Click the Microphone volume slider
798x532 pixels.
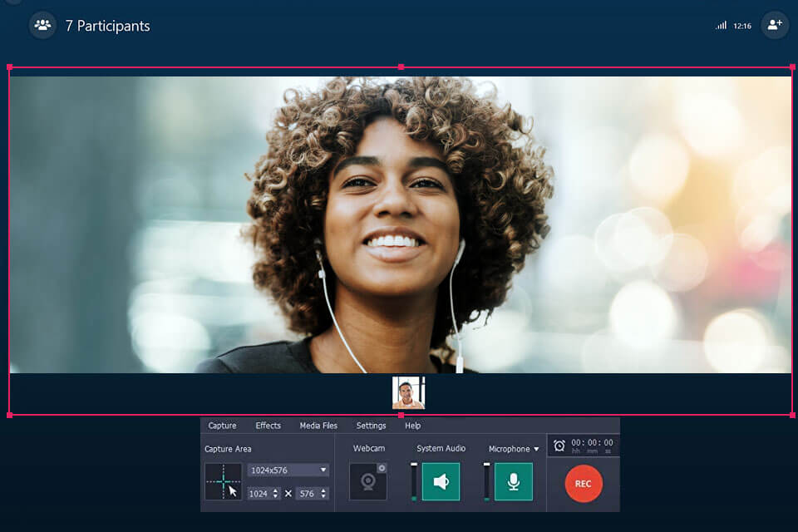click(487, 481)
